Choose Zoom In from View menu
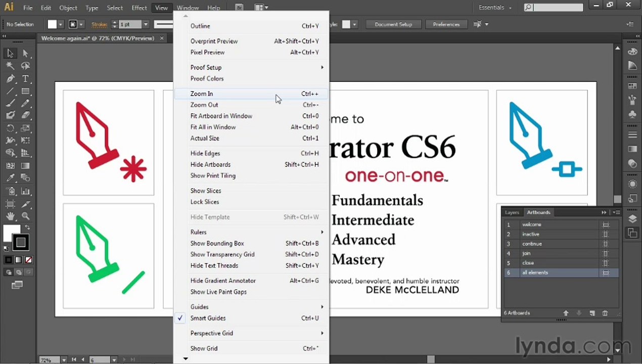 point(251,94)
